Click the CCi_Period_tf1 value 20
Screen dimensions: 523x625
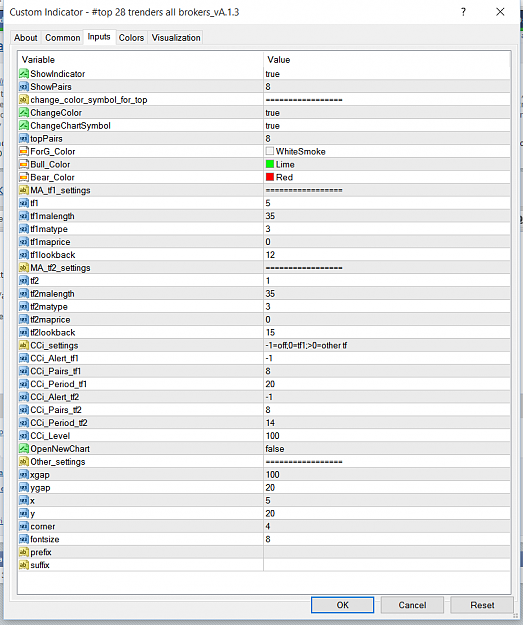click(x=270, y=384)
